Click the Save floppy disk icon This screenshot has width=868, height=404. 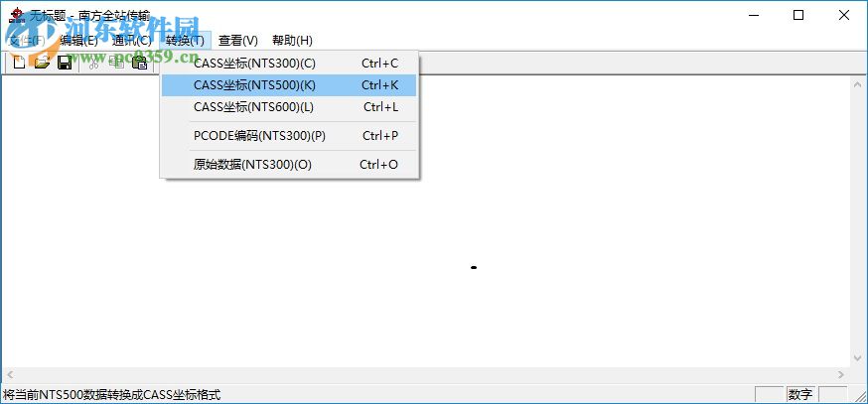pos(65,63)
